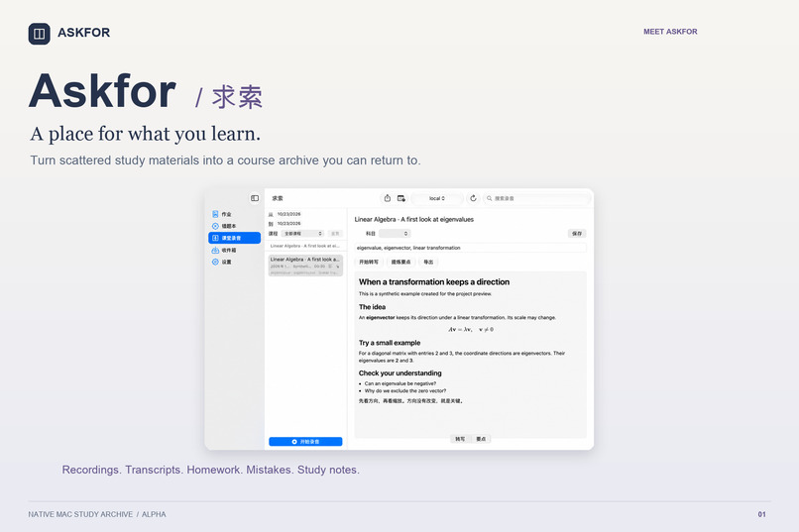The height and width of the screenshot is (532, 799).
Task: Click the 保存 save button
Action: pyautogui.click(x=577, y=233)
